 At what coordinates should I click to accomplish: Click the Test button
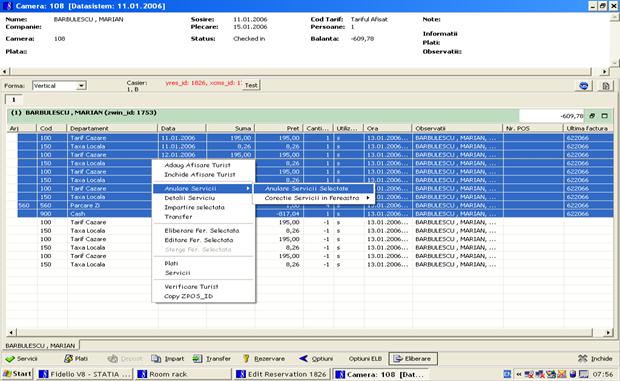click(x=251, y=85)
